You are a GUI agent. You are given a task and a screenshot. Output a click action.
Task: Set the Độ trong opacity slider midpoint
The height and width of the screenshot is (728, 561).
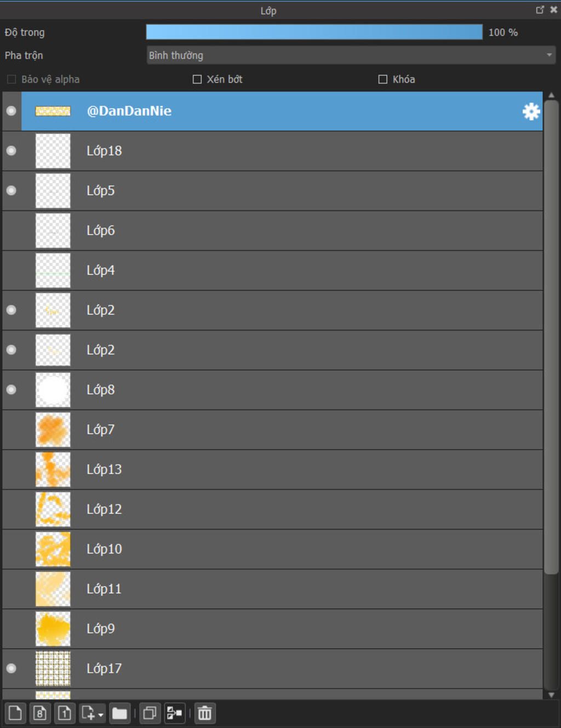(314, 32)
